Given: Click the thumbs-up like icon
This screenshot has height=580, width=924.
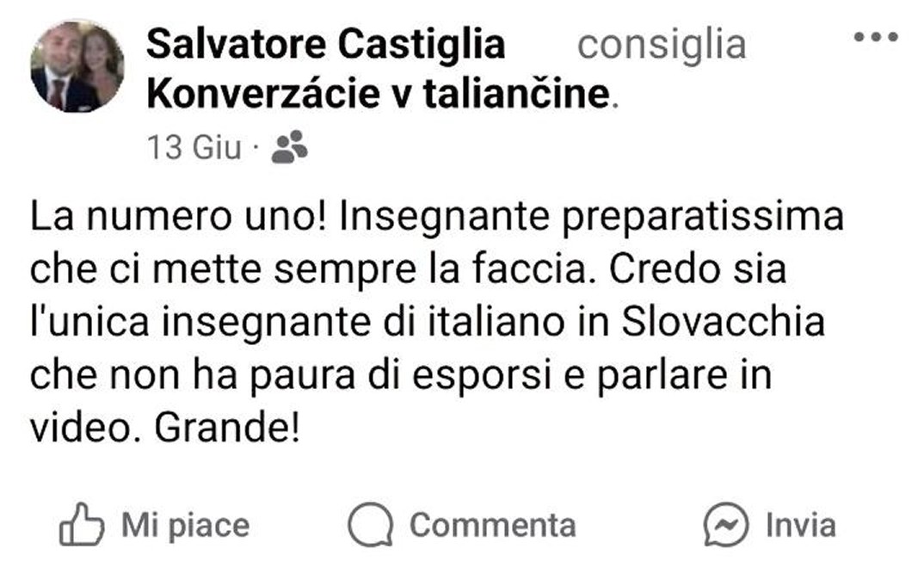Looking at the screenshot, I should 82,524.
